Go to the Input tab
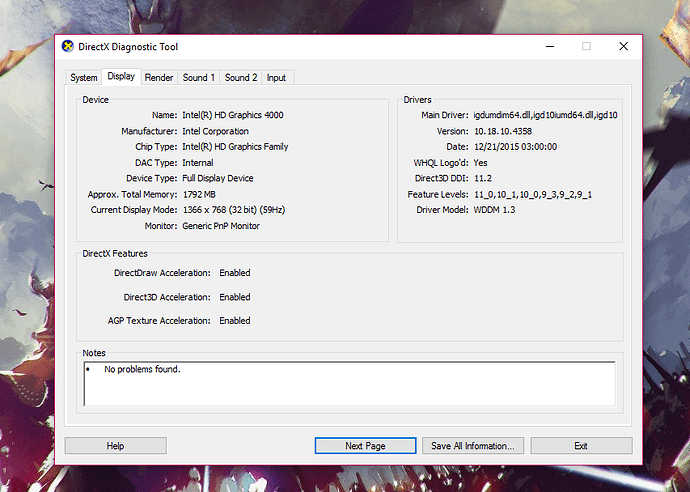Viewport: 690px width, 492px height. click(276, 77)
